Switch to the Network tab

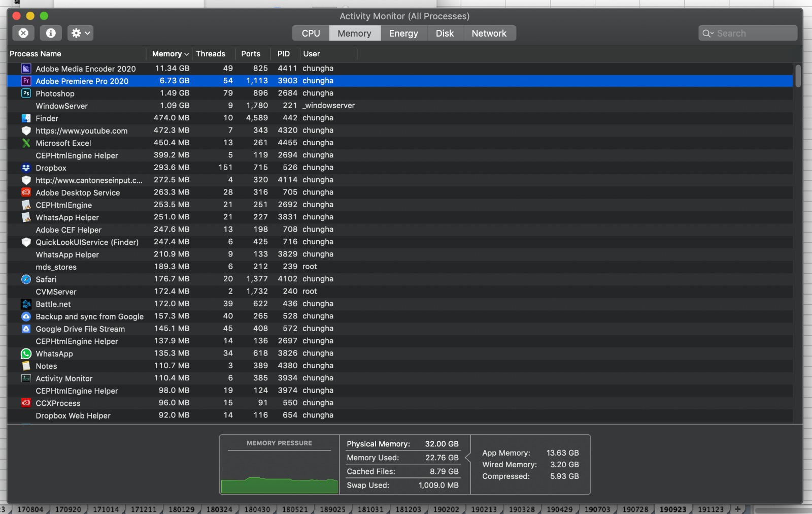tap(489, 33)
